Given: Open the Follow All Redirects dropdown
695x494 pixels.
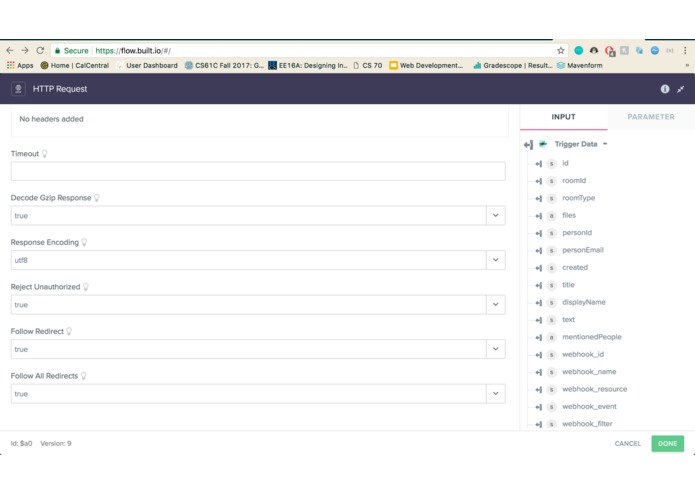Looking at the screenshot, I should [x=496, y=393].
